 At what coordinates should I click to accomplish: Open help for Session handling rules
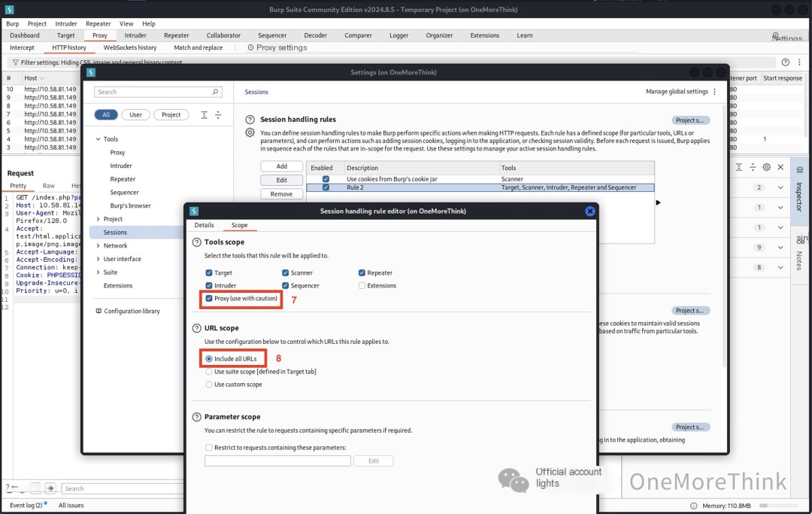[x=250, y=120]
